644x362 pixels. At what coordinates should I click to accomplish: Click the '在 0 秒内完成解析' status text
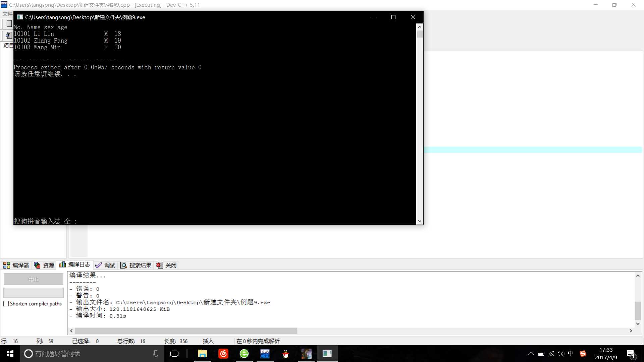(258, 341)
